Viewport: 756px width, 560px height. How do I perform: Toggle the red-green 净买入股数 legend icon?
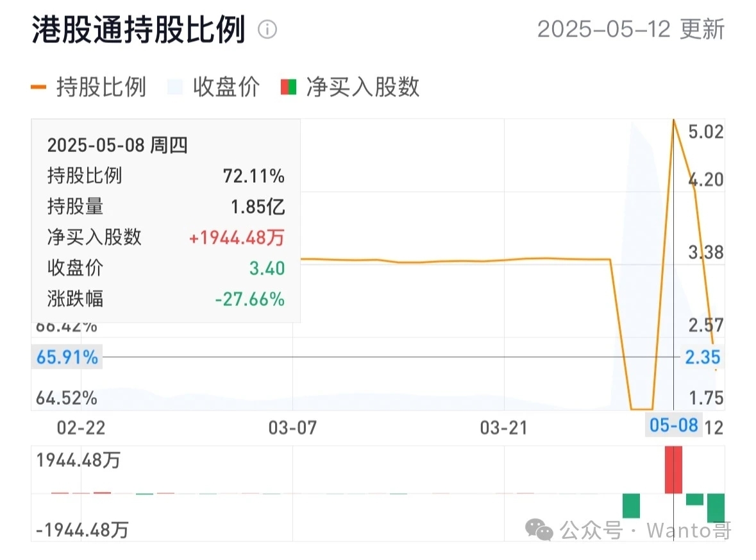coord(289,87)
